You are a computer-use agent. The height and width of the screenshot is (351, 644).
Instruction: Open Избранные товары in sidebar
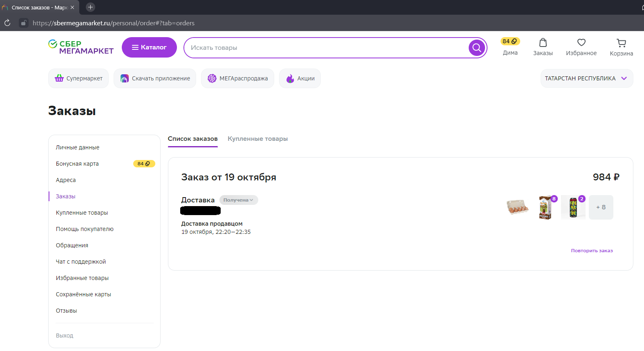coord(82,278)
